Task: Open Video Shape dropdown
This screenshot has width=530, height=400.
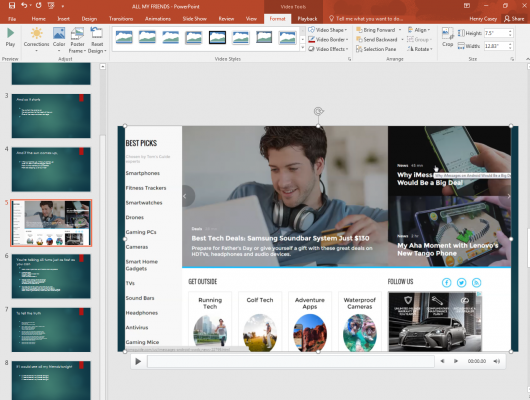Action: (x=328, y=30)
